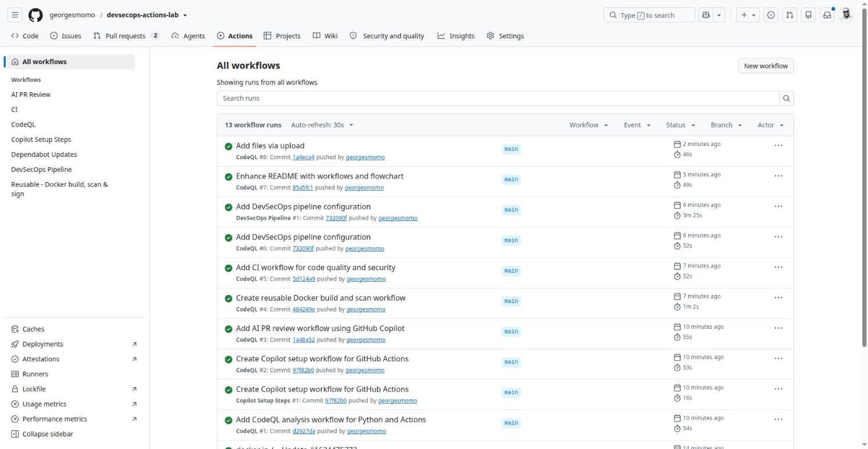Open kebab menu for CodeQL #6 run
Viewport: 868px width, 449px height.
[x=779, y=237]
